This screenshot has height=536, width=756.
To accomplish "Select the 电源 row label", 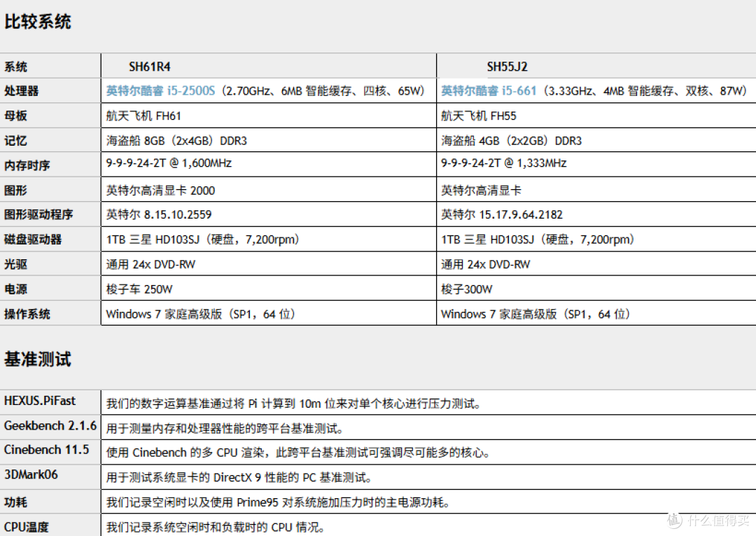I will pos(15,289).
